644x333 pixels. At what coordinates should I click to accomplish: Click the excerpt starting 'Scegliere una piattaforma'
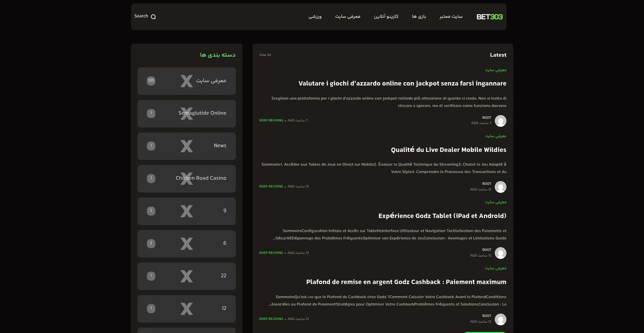click(389, 102)
